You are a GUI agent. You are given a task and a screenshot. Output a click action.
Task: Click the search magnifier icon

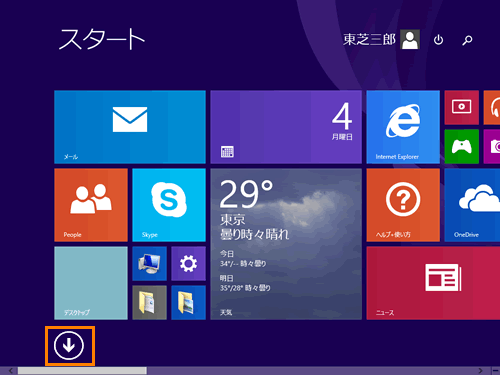(x=467, y=40)
